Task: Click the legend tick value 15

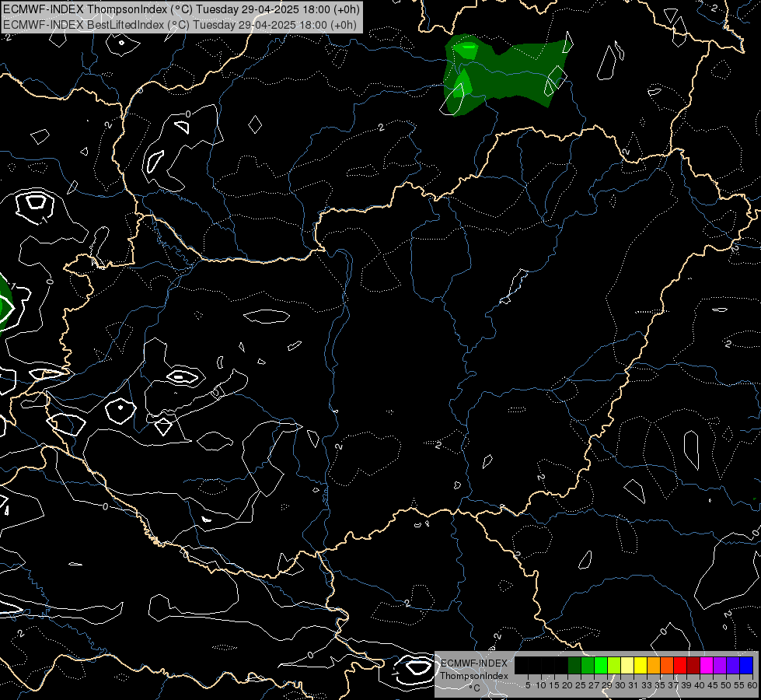Action: 554,685
